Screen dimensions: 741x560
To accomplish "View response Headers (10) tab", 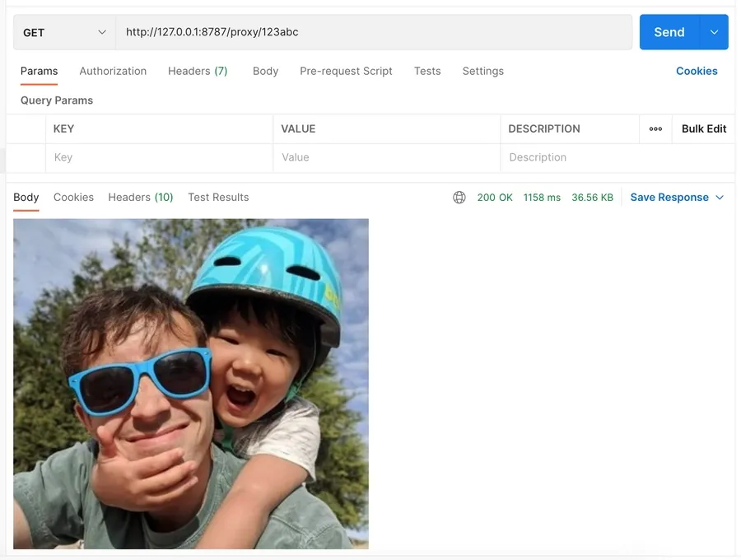I will point(140,197).
